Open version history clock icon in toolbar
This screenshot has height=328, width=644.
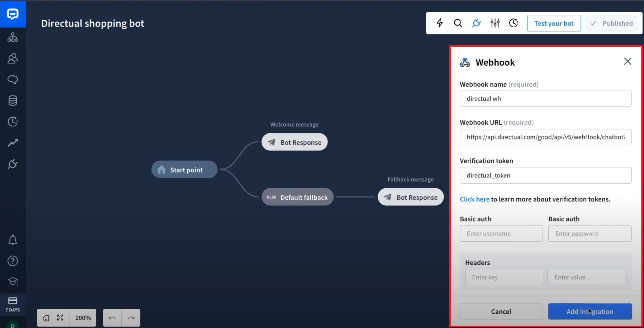(x=513, y=23)
